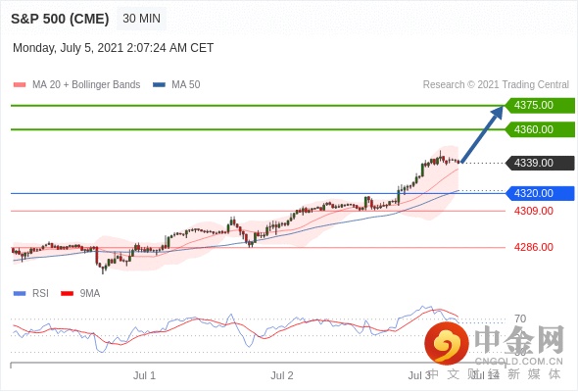Click the date text Monday, July 5, 2021

point(69,48)
